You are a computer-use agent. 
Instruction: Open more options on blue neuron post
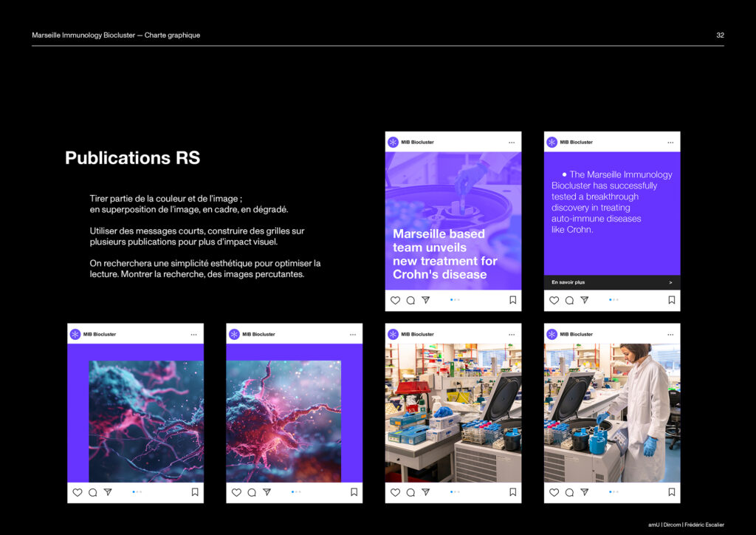(x=194, y=334)
